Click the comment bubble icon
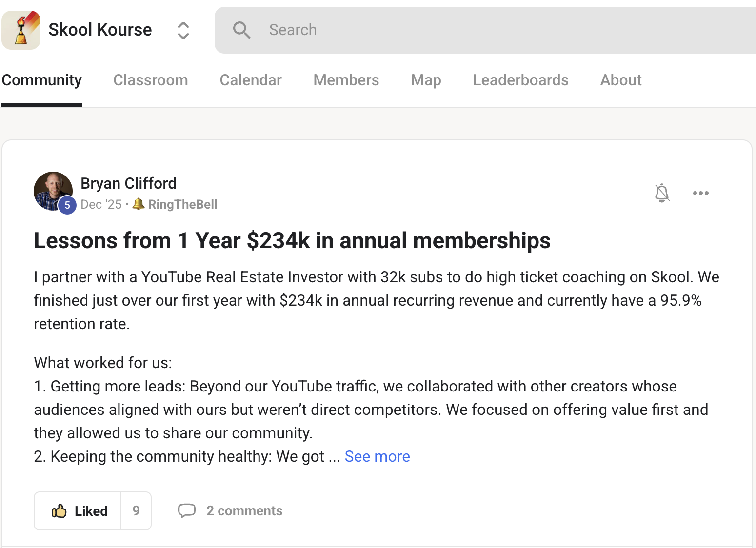Viewport: 756px width, 548px height. pyautogui.click(x=187, y=510)
